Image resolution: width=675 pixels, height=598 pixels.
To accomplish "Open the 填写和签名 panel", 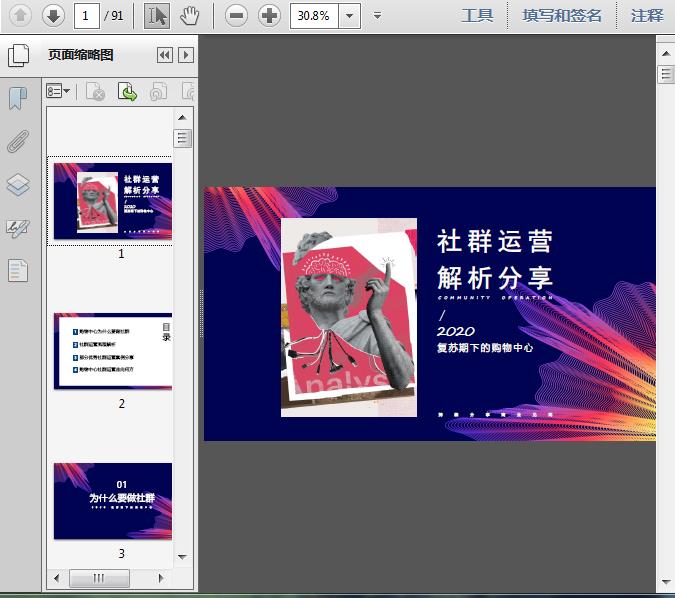I will click(562, 15).
